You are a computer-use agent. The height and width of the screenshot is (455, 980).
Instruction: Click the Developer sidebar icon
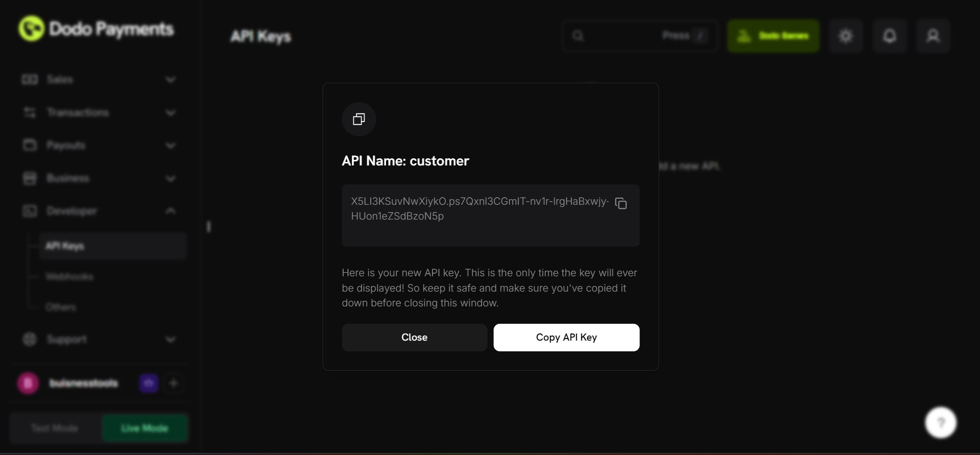click(30, 211)
